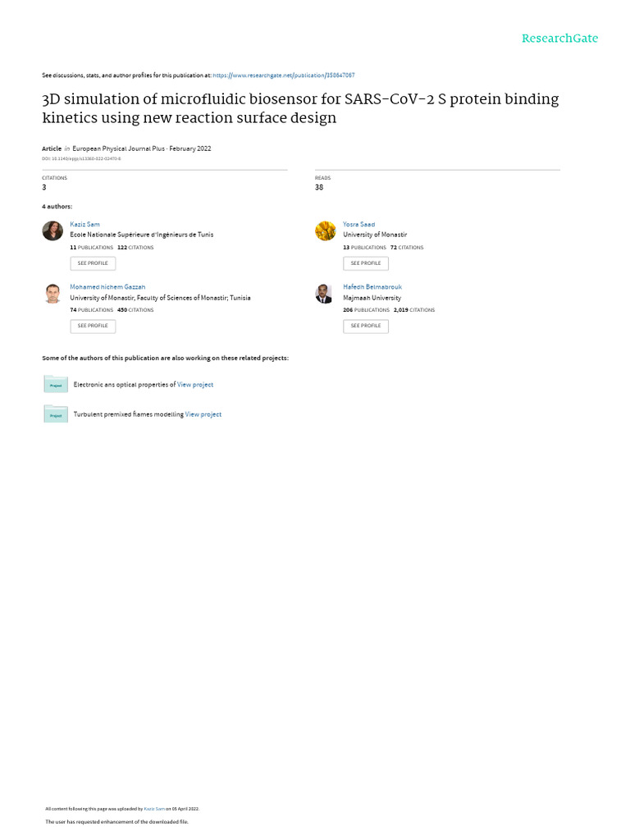Click Kaziz Sam's profile photo

(x=52, y=231)
